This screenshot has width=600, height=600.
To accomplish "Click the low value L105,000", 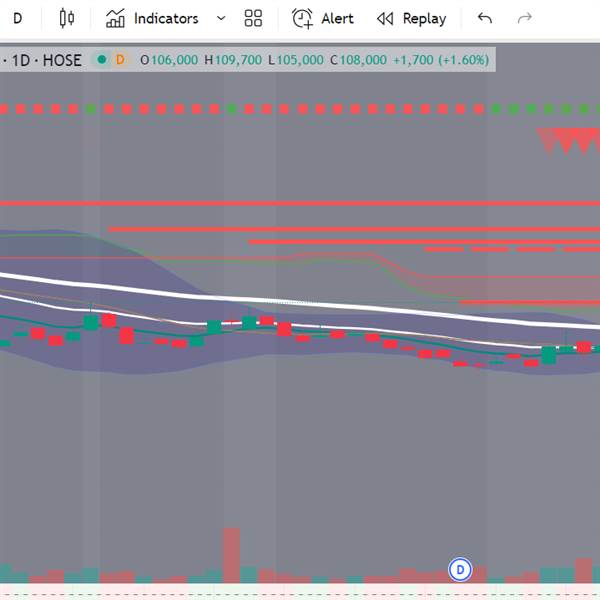I will click(x=296, y=60).
